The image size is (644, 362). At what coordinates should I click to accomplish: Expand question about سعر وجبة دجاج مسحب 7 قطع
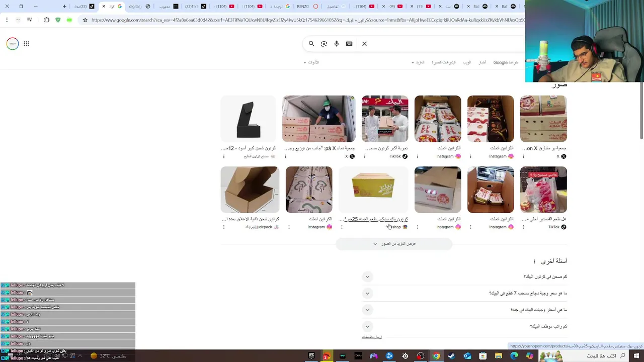(367, 293)
